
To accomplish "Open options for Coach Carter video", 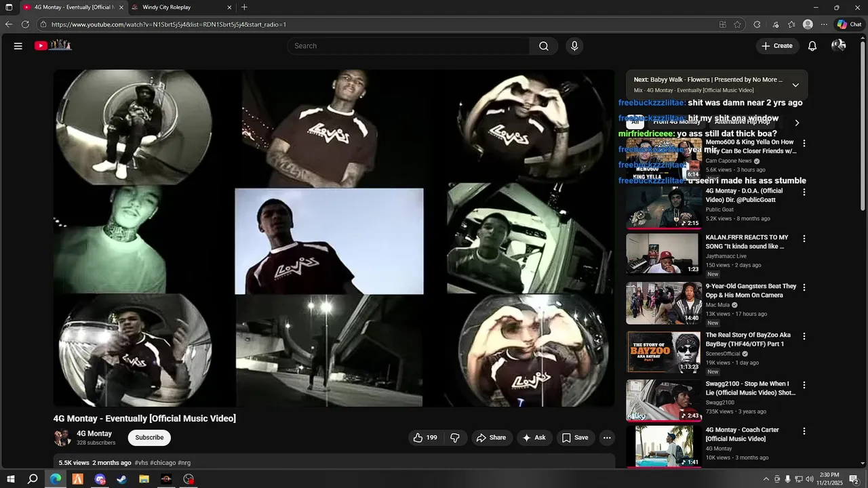I will [804, 431].
